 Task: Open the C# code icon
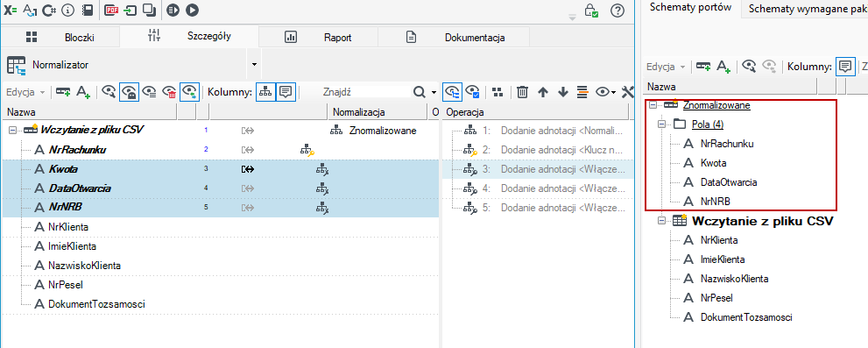[x=49, y=10]
